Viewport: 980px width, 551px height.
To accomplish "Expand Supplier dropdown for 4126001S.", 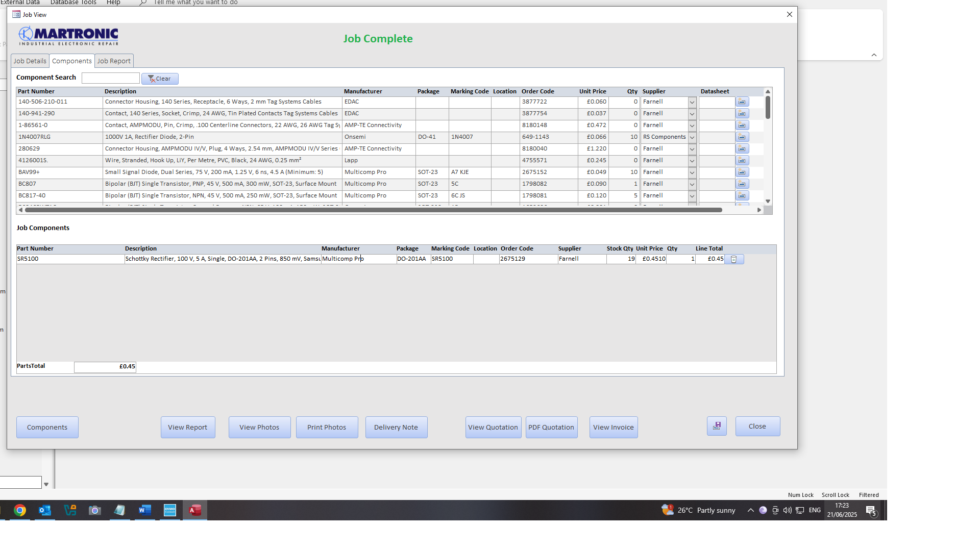I will pyautogui.click(x=692, y=161).
